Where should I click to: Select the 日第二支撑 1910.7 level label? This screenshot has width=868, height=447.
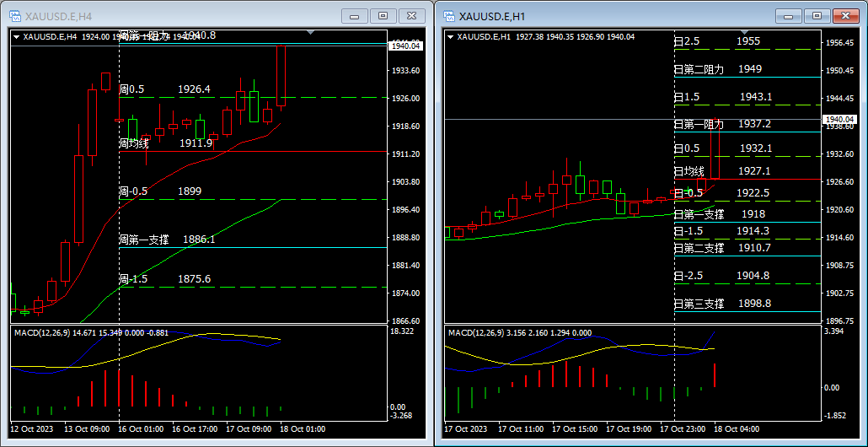pyautogui.click(x=722, y=248)
